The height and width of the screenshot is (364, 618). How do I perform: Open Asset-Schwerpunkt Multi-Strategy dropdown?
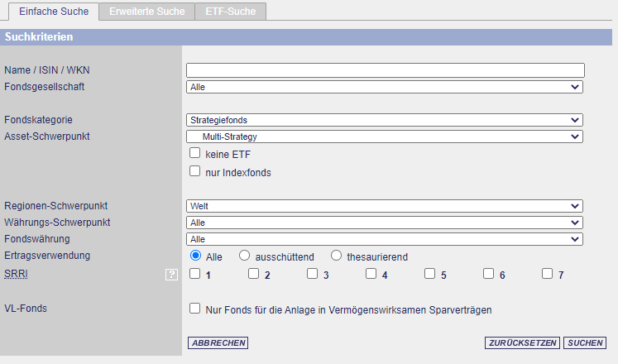(x=385, y=136)
